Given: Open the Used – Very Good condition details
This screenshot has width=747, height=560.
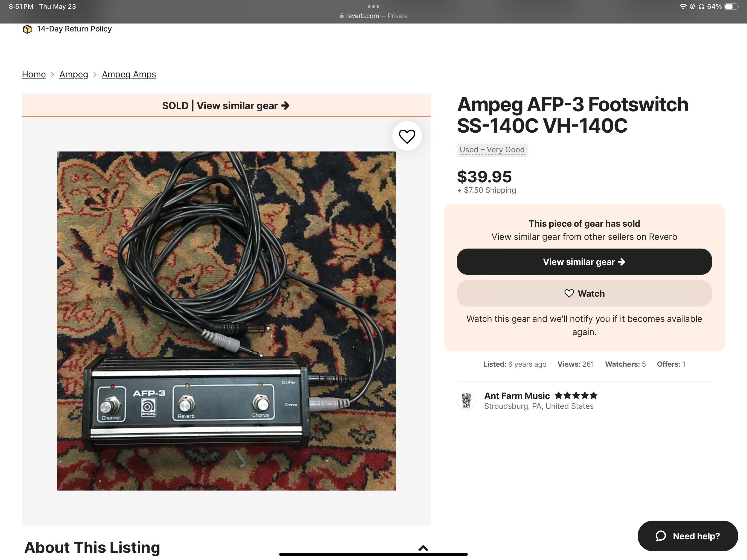Looking at the screenshot, I should point(492,150).
